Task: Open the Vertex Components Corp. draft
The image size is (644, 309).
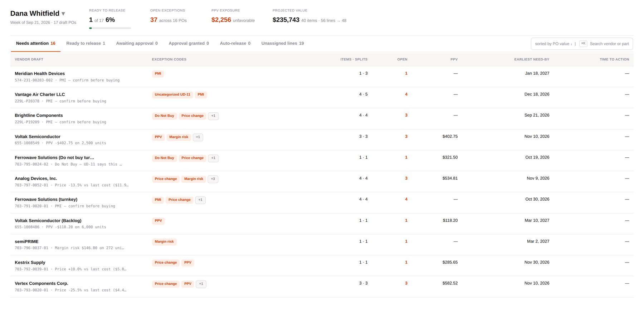Action: 42,284
